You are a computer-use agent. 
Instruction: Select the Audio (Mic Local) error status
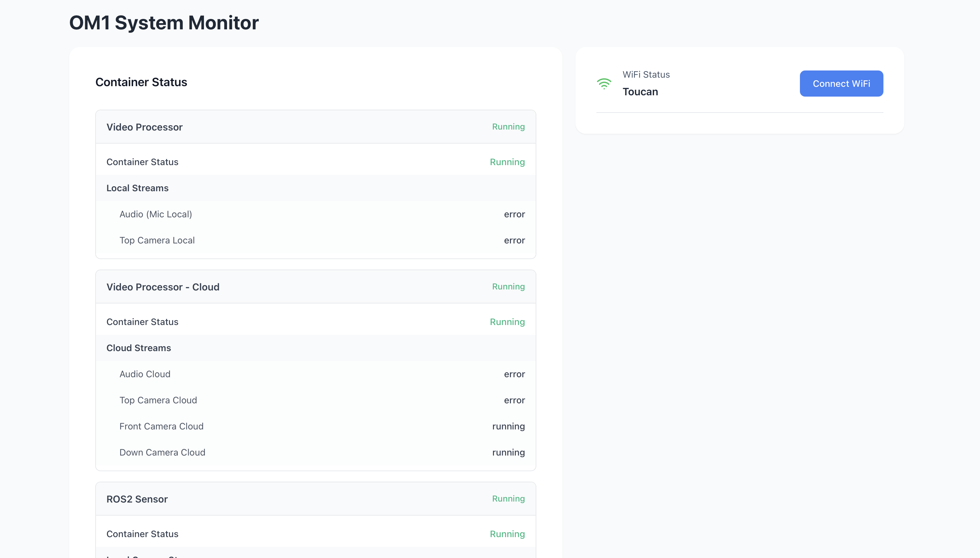514,214
